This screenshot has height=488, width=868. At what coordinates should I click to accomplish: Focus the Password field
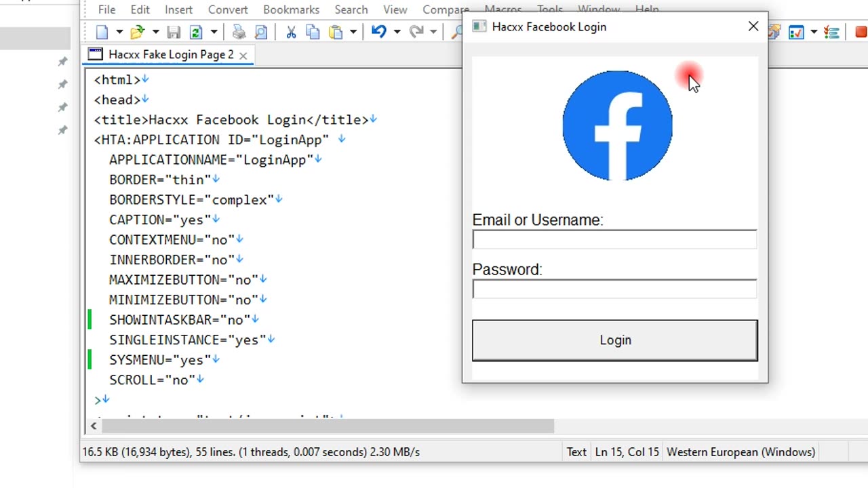tap(614, 289)
